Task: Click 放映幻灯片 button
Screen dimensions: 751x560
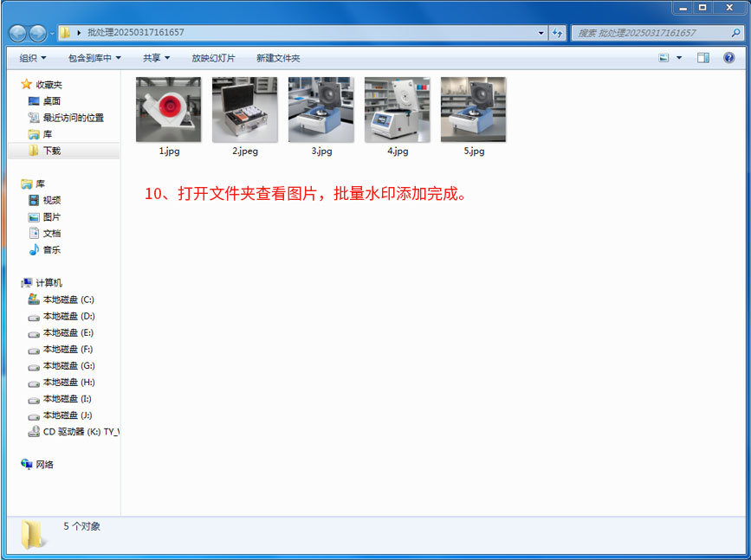Action: [x=213, y=58]
